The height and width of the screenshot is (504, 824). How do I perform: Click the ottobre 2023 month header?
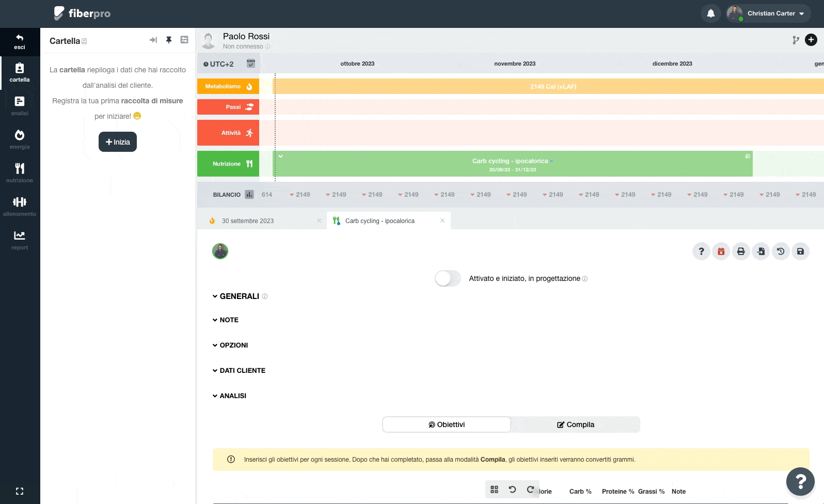tap(357, 64)
